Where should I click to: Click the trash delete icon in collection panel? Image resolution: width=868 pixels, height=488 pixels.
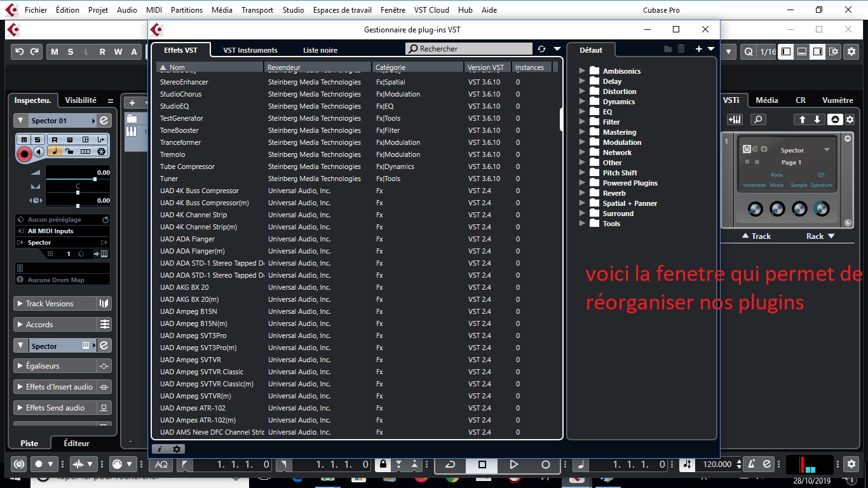point(681,49)
